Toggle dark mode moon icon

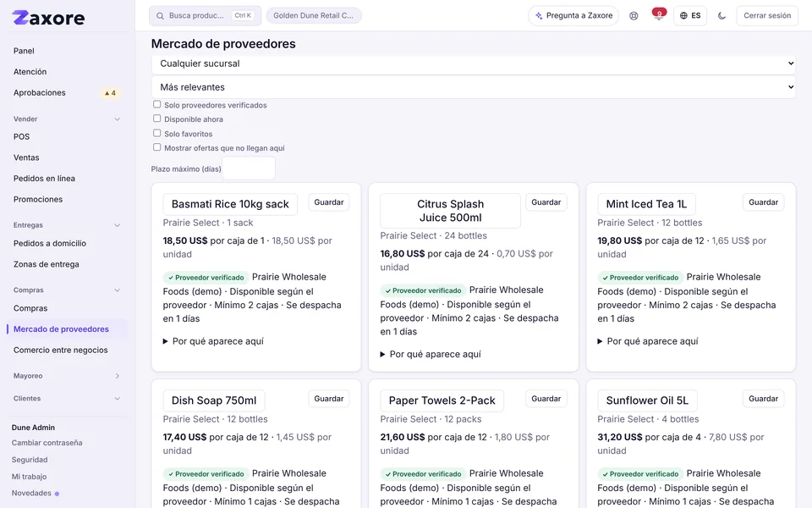click(x=721, y=15)
